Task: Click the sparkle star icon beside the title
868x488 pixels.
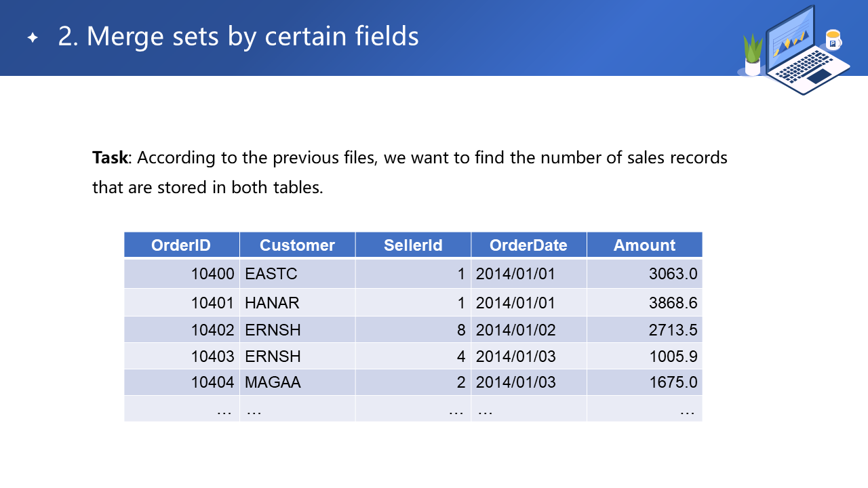Action: (33, 38)
